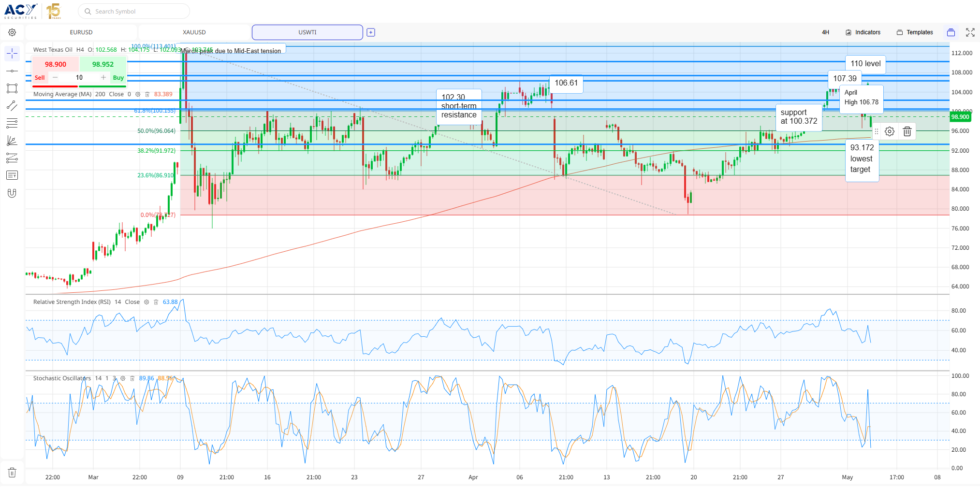This screenshot has width=980, height=487.
Task: Select the text annotation tool
Action: 12,175
